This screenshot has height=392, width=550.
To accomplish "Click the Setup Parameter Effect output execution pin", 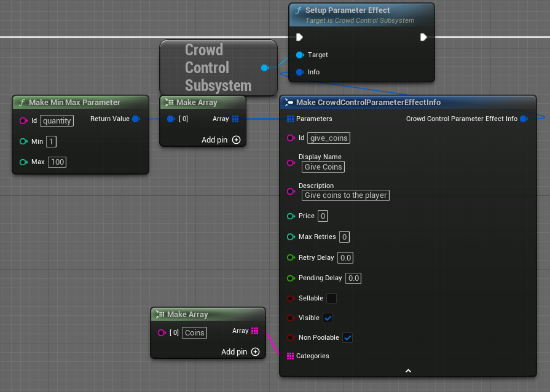I will pyautogui.click(x=423, y=37).
